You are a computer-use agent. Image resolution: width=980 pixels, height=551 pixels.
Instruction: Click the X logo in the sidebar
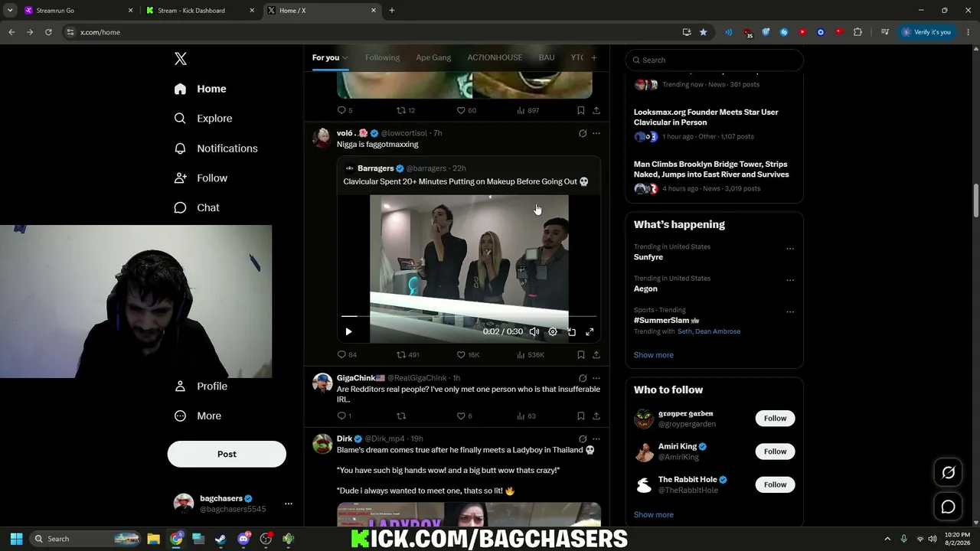pos(181,59)
